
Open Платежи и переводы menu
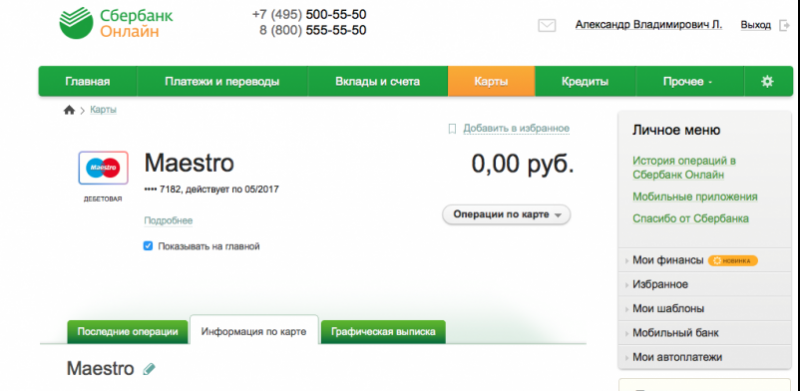point(222,81)
